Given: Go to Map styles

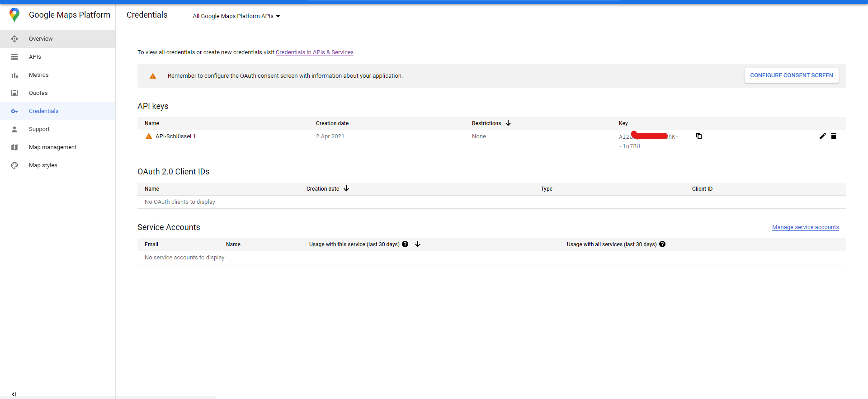Looking at the screenshot, I should (57, 165).
